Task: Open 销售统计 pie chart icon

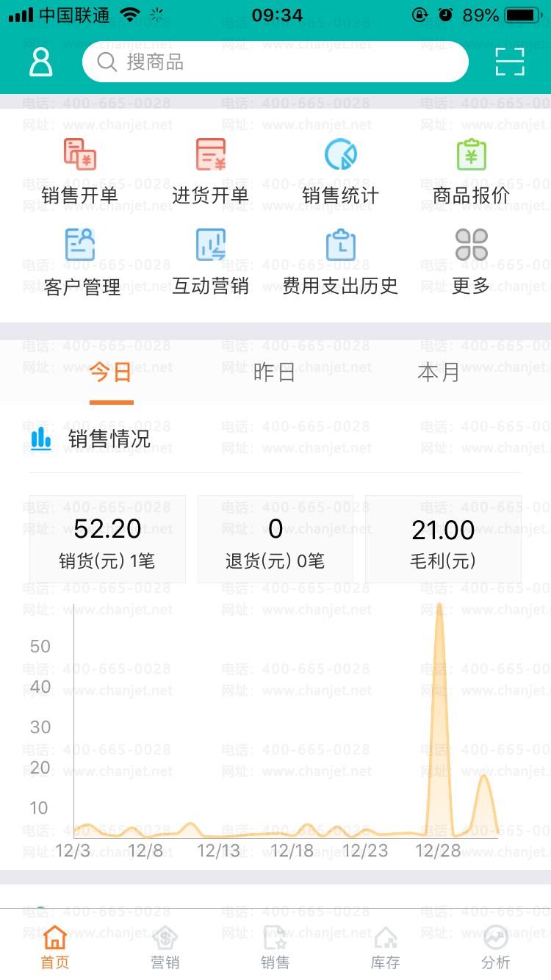Action: tap(341, 154)
